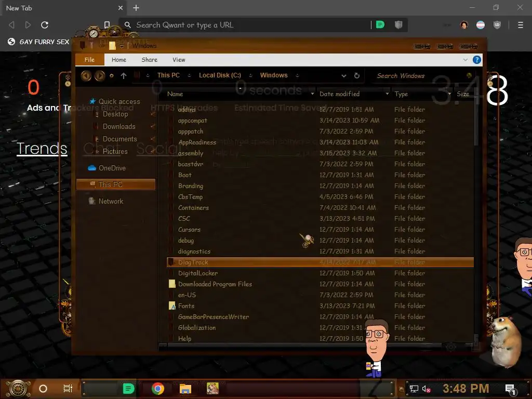Open the address bar history dropdown
This screenshot has height=399, width=532.
pos(344,76)
